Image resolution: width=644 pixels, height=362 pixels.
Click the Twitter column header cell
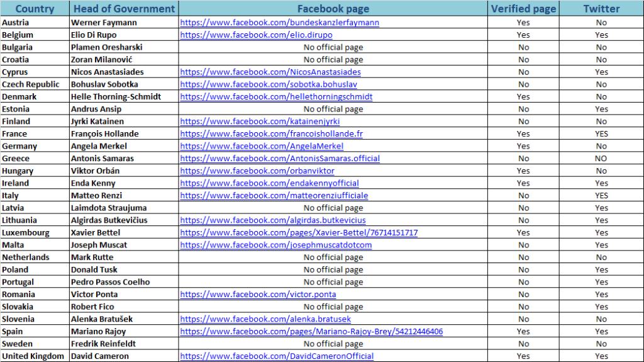pyautogui.click(x=601, y=9)
